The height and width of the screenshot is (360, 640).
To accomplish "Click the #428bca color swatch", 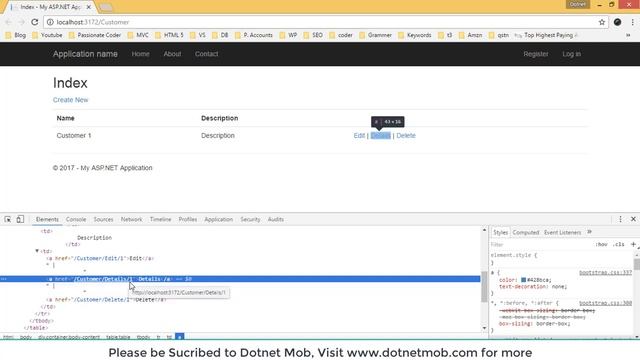I will pos(523,280).
